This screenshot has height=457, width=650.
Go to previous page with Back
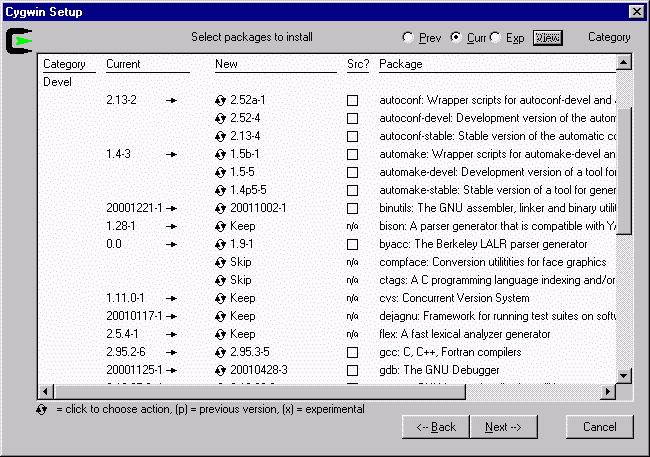coord(436,427)
